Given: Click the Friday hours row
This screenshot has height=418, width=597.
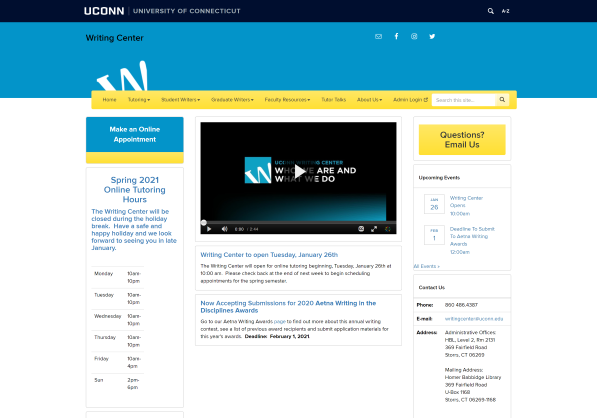Looking at the screenshot, I should pyautogui.click(x=118, y=362).
